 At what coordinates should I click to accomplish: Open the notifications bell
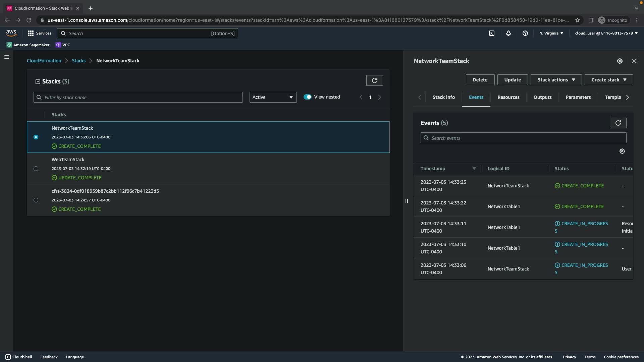click(508, 33)
